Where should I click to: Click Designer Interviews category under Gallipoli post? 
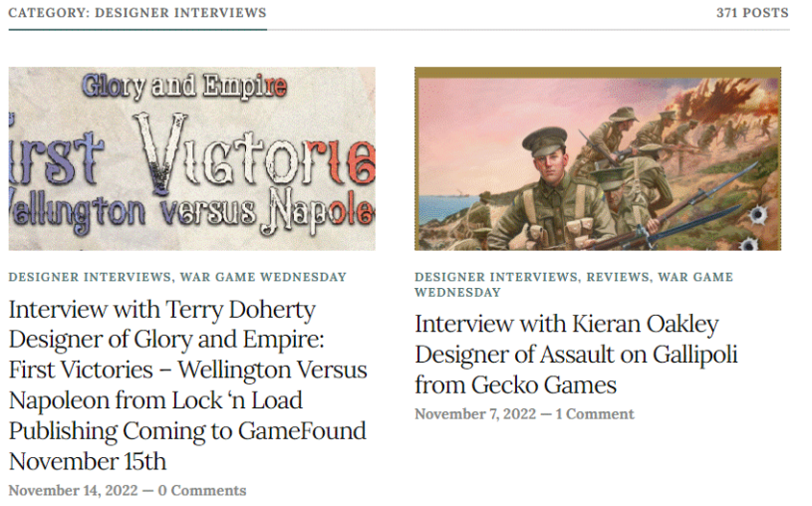point(495,277)
